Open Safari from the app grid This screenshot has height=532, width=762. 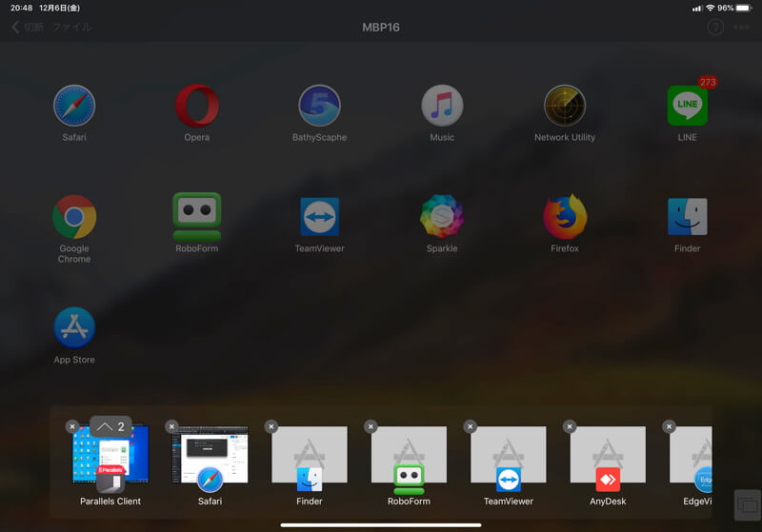[x=74, y=106]
